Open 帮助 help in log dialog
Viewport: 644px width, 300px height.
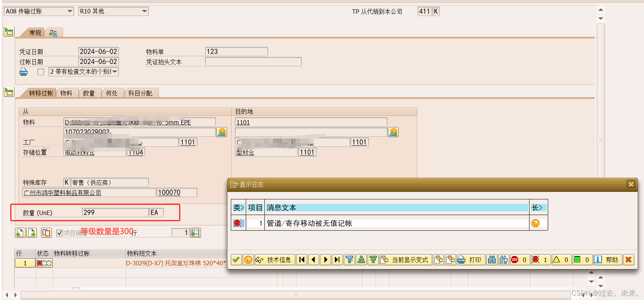[x=607, y=260]
